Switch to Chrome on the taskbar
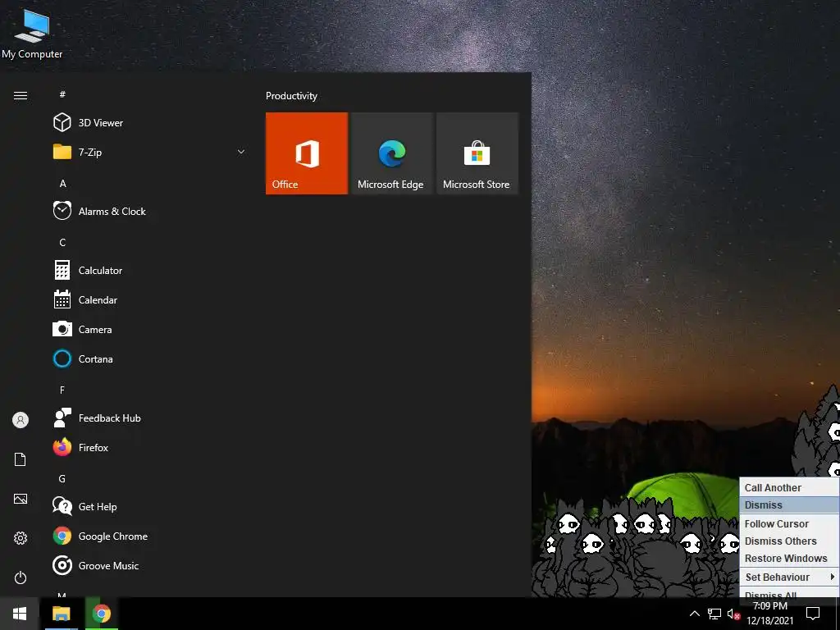The height and width of the screenshot is (630, 840). point(101,614)
